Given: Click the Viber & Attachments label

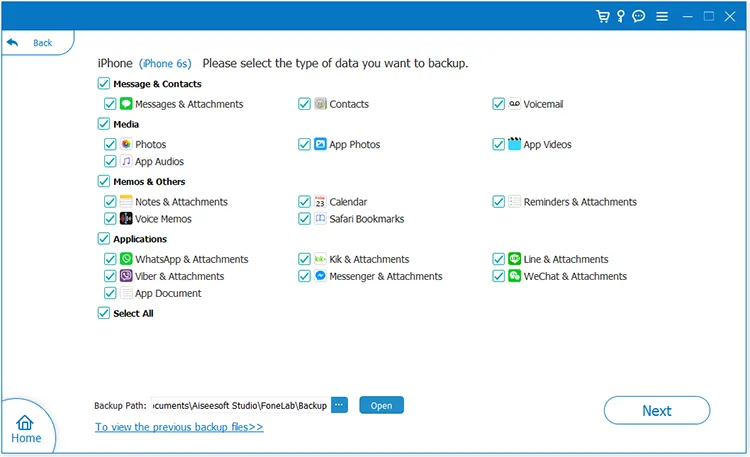Looking at the screenshot, I should [x=179, y=277].
